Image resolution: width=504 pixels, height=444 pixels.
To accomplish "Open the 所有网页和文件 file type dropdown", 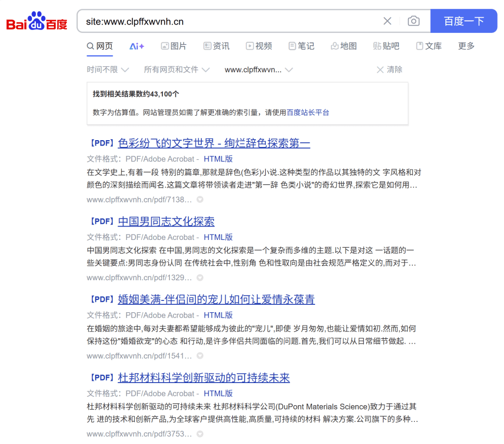I will pyautogui.click(x=177, y=70).
